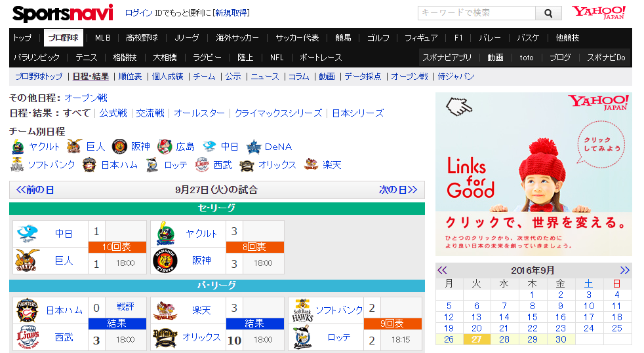Click Swallows logo in Yakult vs Hanshin game

click(x=165, y=234)
